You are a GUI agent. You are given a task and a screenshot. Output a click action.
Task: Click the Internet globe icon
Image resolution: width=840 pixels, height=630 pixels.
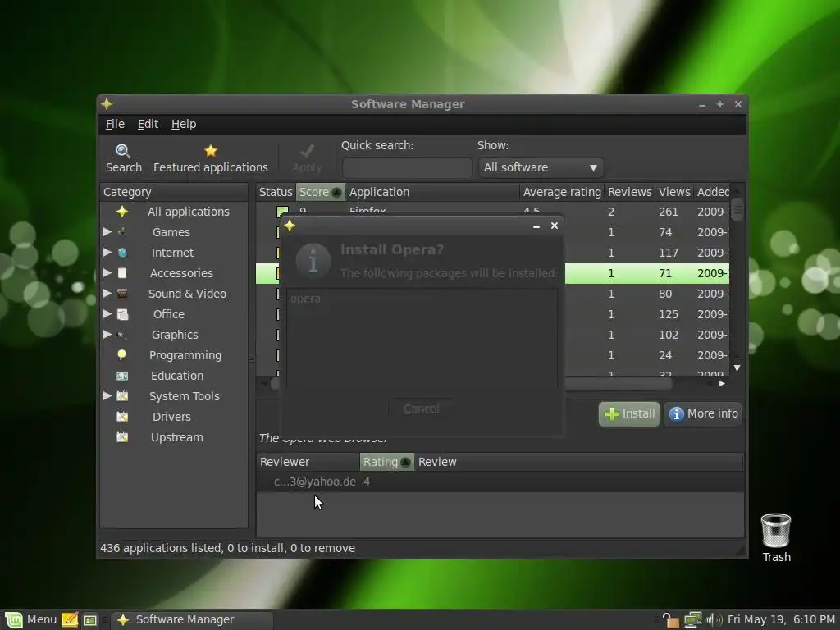click(122, 253)
